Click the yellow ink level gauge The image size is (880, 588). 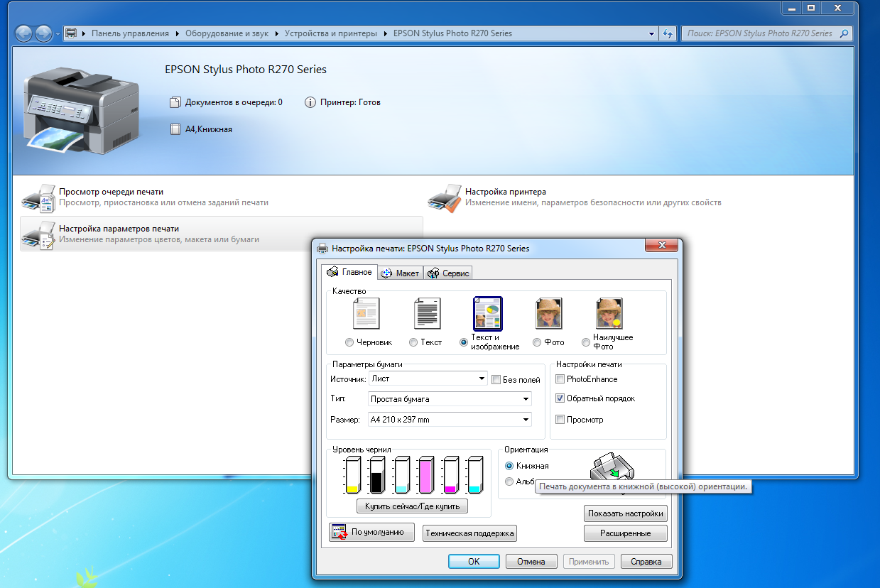coord(352,475)
